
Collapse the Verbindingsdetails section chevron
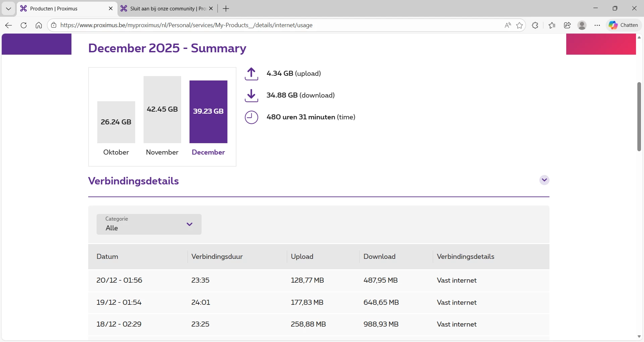pyautogui.click(x=544, y=180)
